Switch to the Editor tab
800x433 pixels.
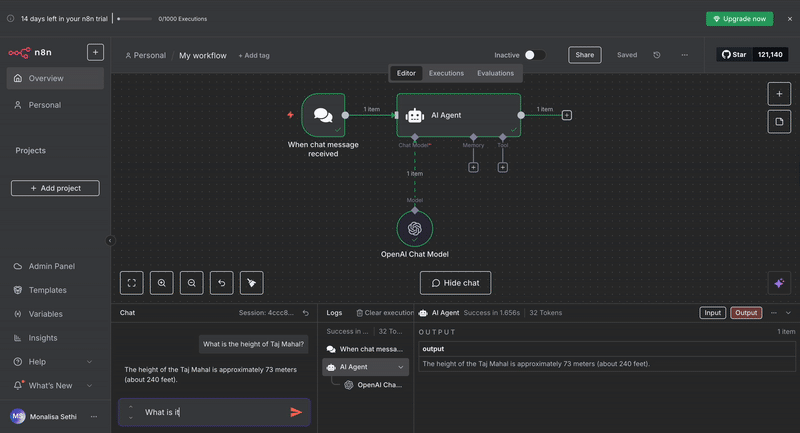pos(406,73)
